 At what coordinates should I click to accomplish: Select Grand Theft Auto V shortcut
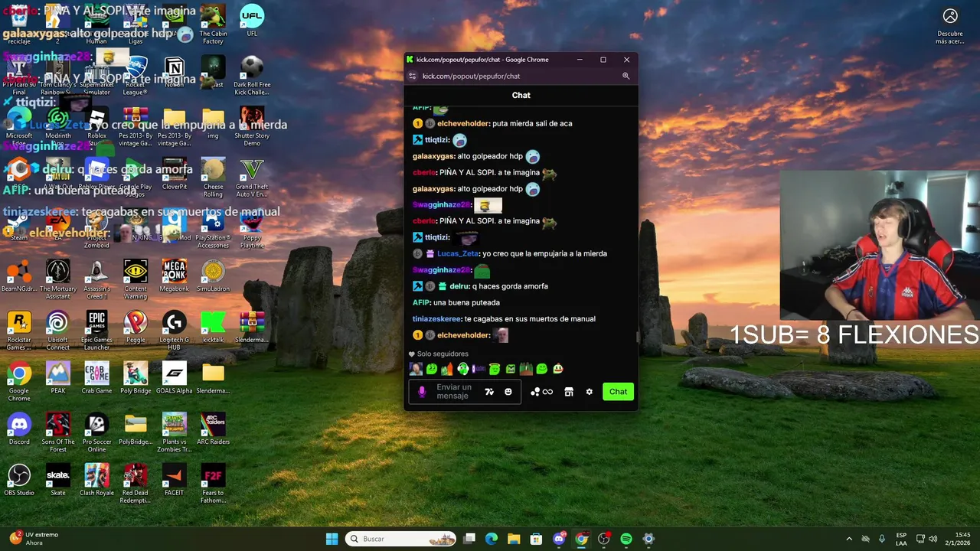[252, 178]
